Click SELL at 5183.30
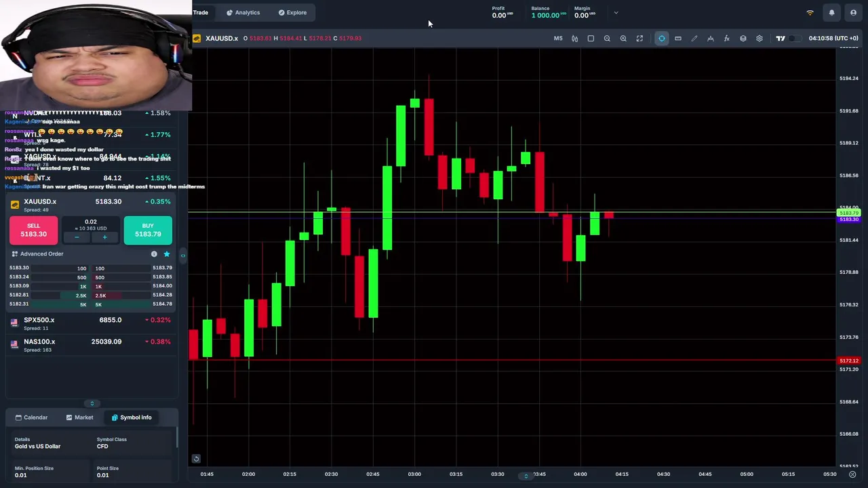 [x=33, y=230]
